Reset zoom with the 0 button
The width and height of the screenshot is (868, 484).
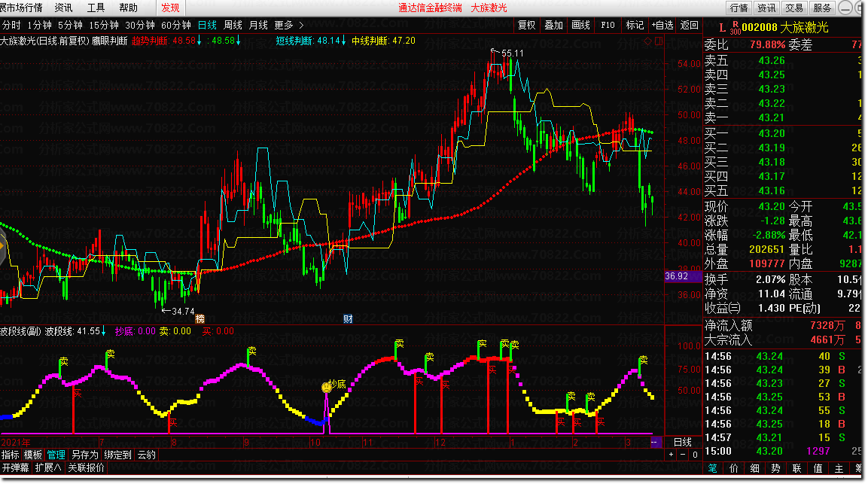click(x=695, y=455)
